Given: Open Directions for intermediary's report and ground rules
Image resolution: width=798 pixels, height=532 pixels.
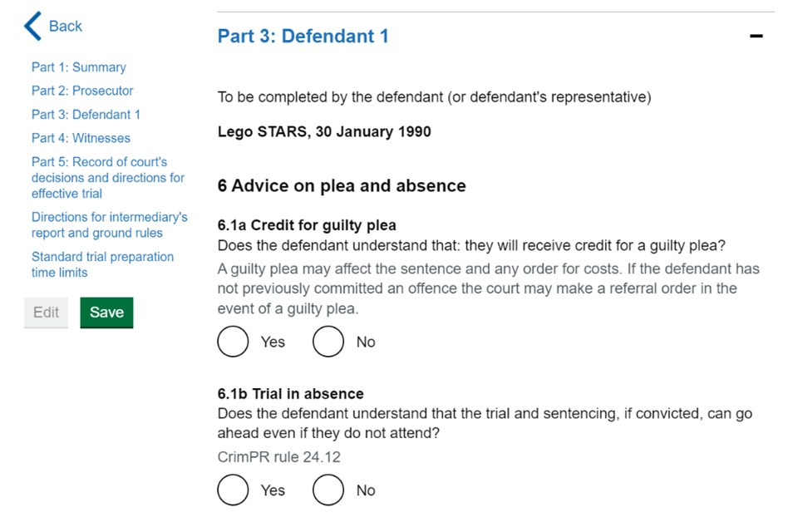Looking at the screenshot, I should (109, 224).
